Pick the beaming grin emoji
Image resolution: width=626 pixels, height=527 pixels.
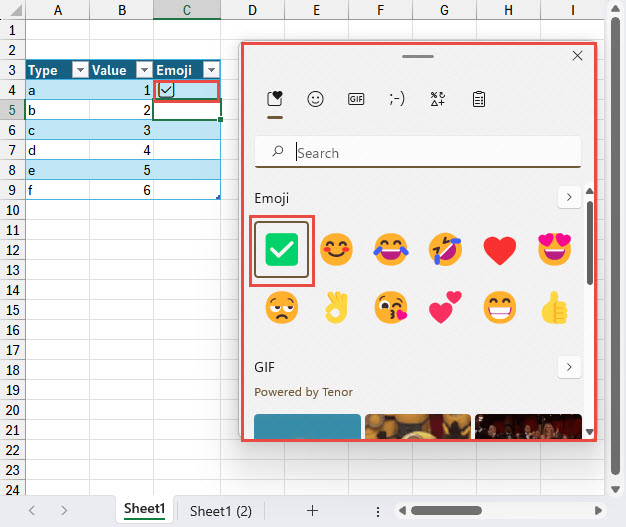pyautogui.click(x=500, y=307)
